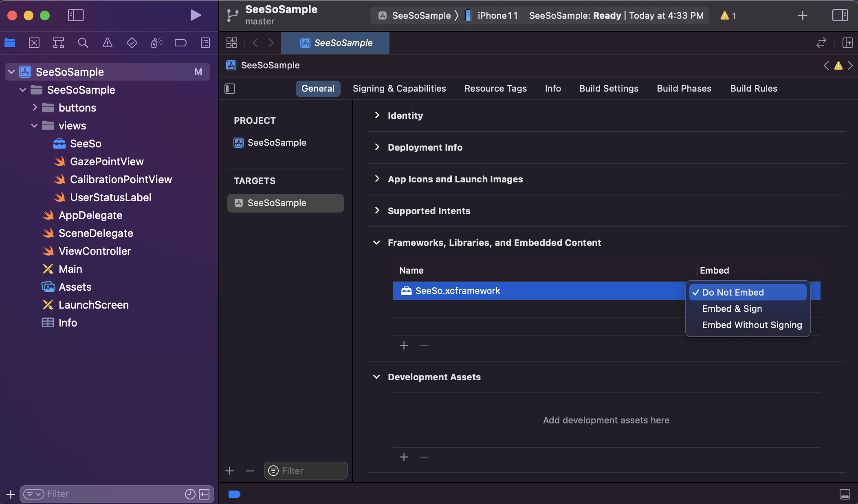The height and width of the screenshot is (504, 858).
Task: Choose the iPhone11 run destination
Action: (491, 15)
